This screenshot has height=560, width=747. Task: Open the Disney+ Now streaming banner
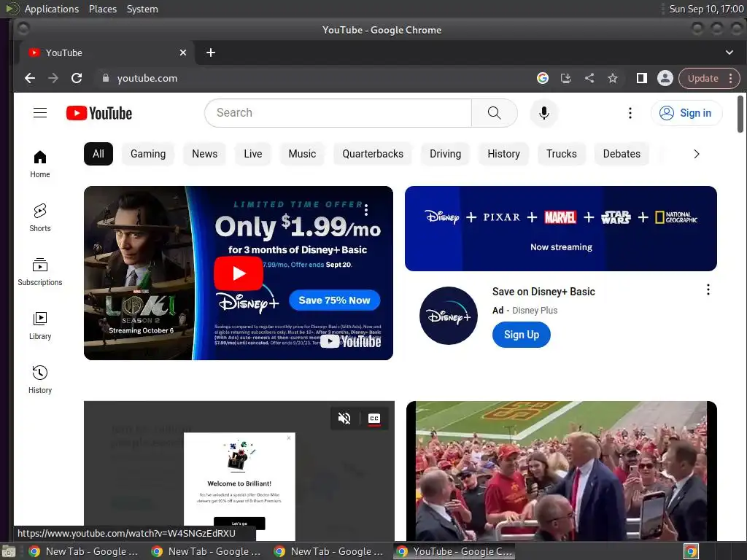(x=561, y=228)
